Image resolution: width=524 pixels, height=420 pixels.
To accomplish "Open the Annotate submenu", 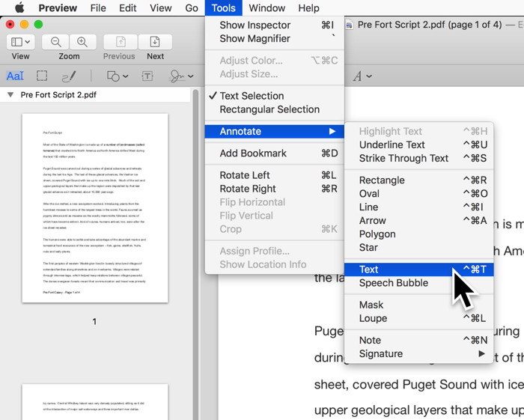I will coord(275,131).
